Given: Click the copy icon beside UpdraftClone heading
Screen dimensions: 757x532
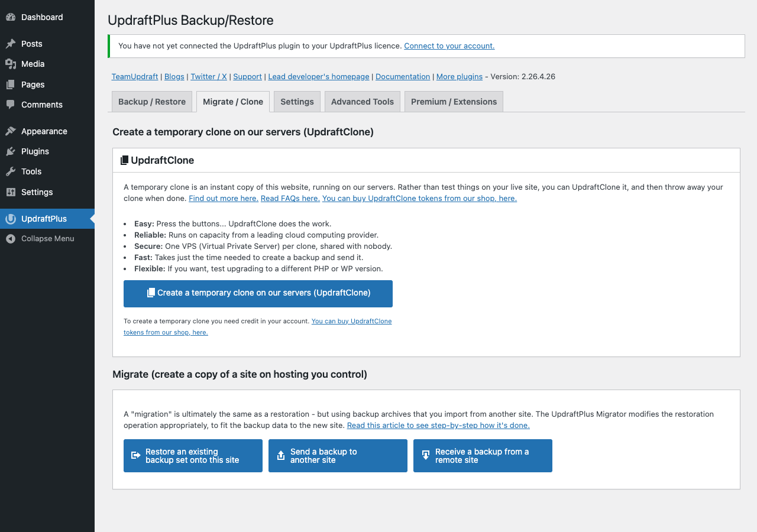Looking at the screenshot, I should [x=124, y=160].
